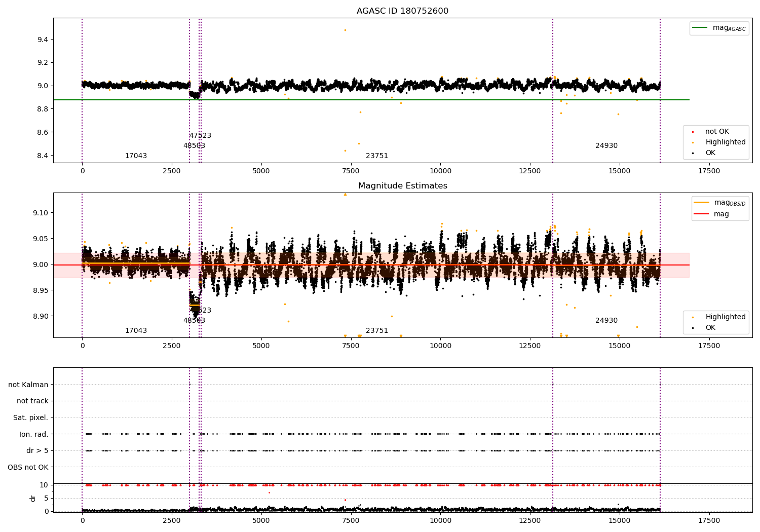Click obsid label 48503 in the top plot
The height and width of the screenshot is (532, 760).
click(194, 145)
